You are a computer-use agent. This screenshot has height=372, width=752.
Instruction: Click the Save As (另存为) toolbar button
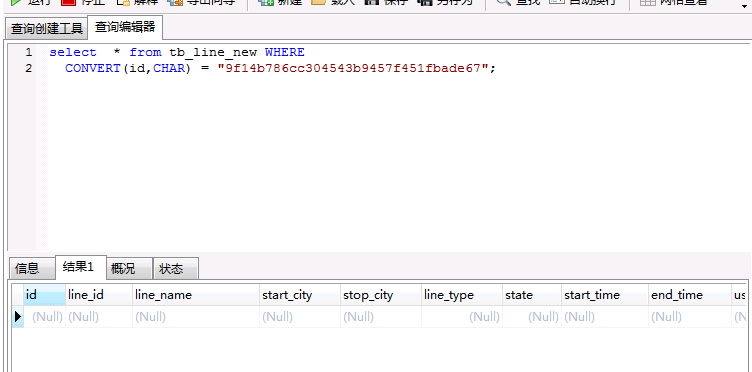click(445, 2)
